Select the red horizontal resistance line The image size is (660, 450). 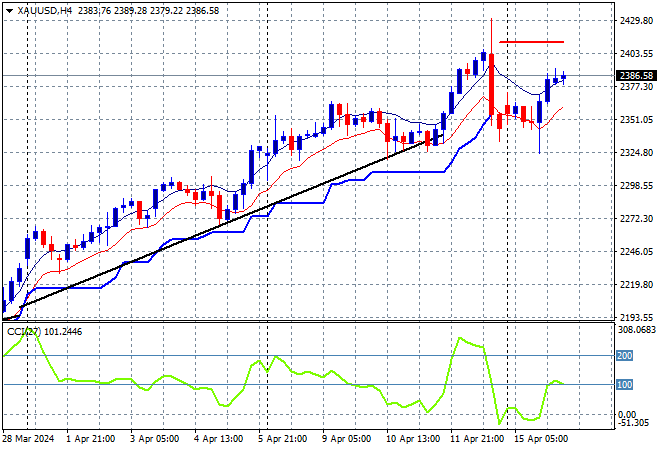531,42
